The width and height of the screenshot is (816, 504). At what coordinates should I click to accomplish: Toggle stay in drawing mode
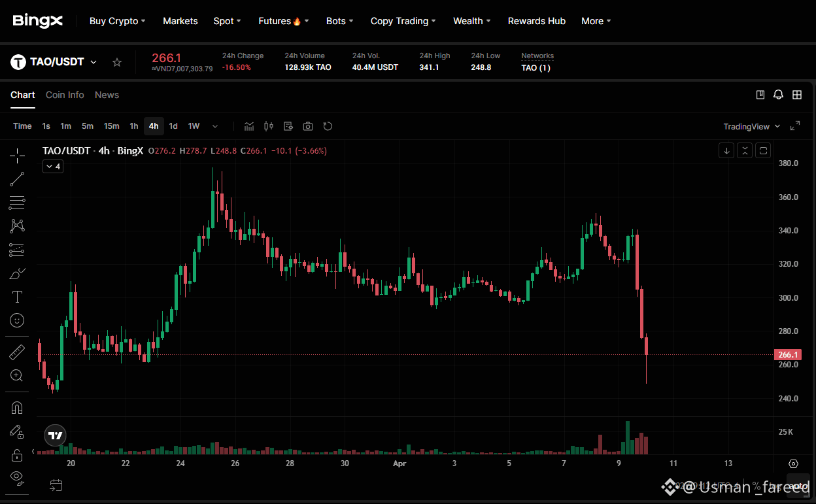pyautogui.click(x=17, y=431)
